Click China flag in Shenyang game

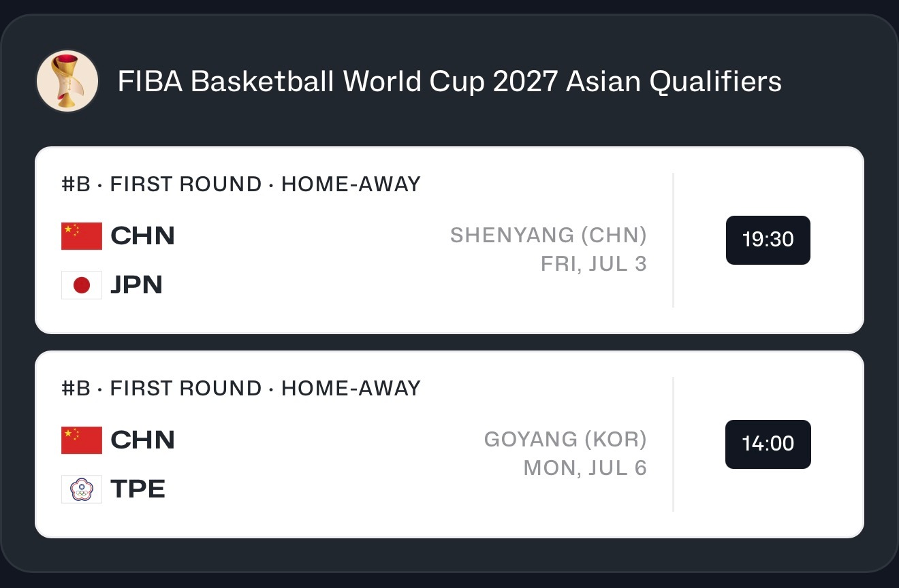click(x=82, y=236)
